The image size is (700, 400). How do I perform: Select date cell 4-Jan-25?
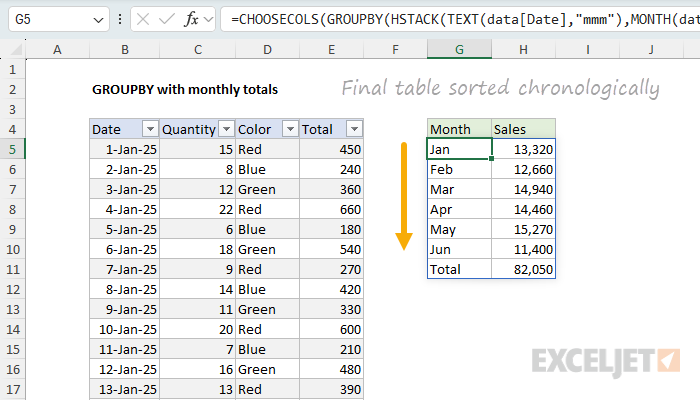click(x=125, y=209)
